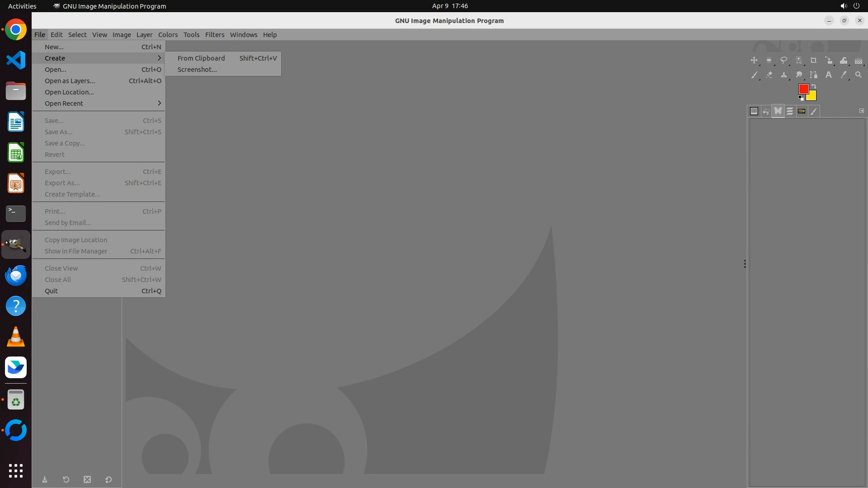Swap foreground and background colors arrow
The width and height of the screenshot is (868, 488).
click(x=814, y=86)
